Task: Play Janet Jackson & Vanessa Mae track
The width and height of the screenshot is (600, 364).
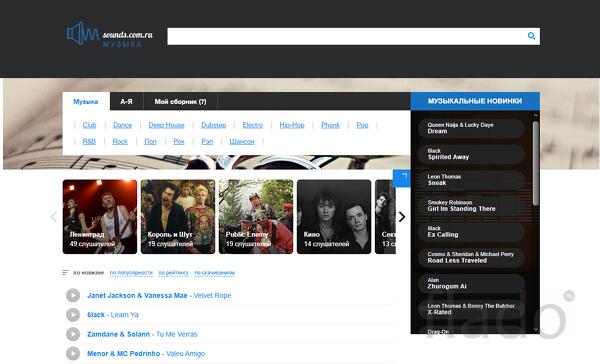Action: tap(73, 295)
